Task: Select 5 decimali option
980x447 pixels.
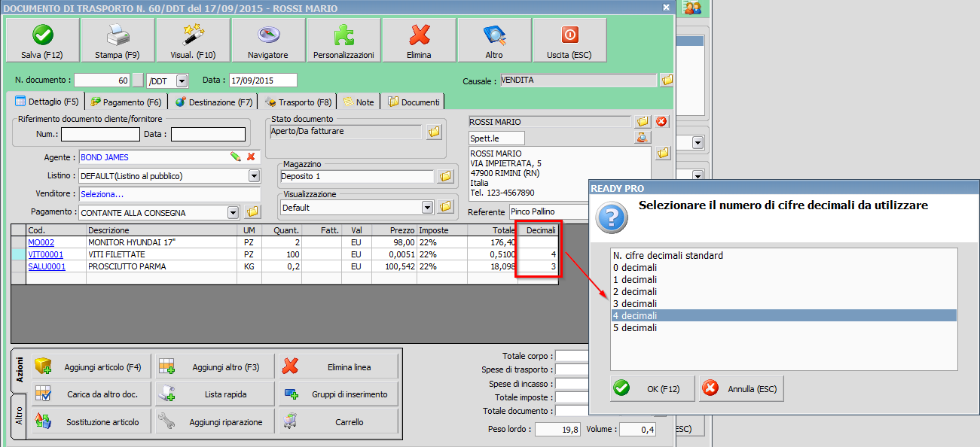Action: [783, 328]
